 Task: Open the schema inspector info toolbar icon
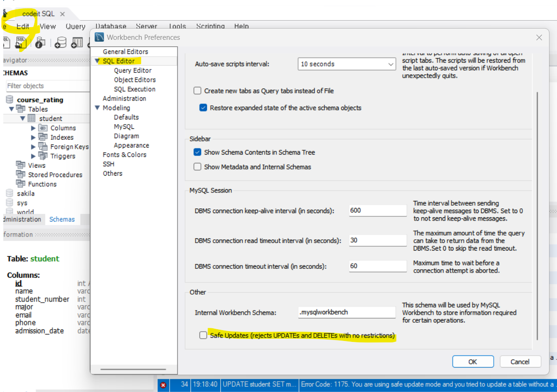coord(40,43)
